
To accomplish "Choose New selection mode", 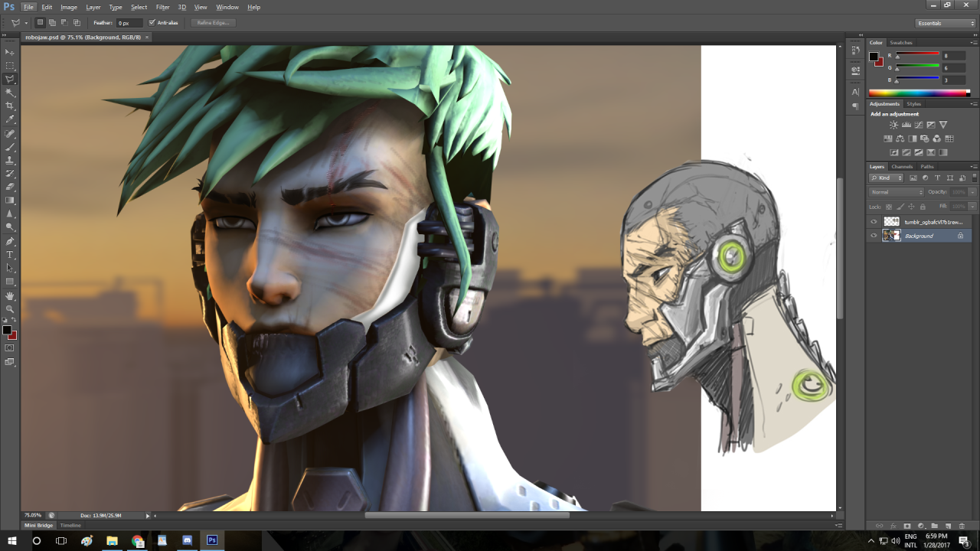I will pos(41,22).
